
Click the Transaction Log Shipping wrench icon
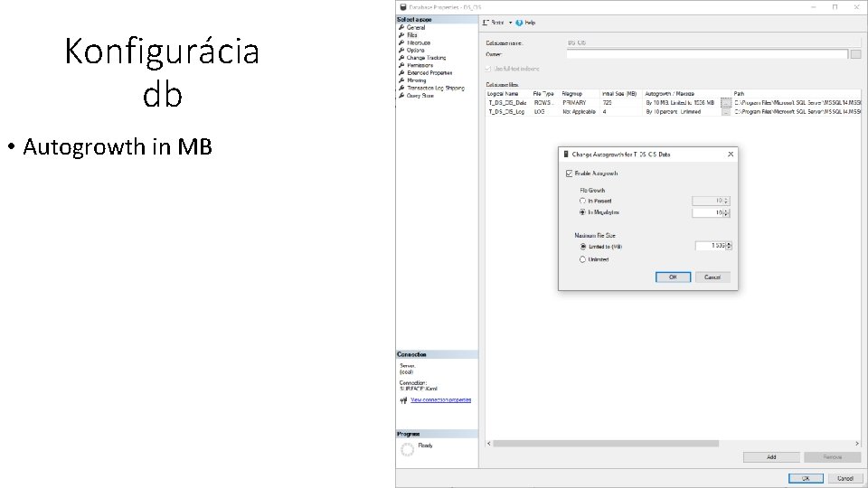click(x=401, y=88)
